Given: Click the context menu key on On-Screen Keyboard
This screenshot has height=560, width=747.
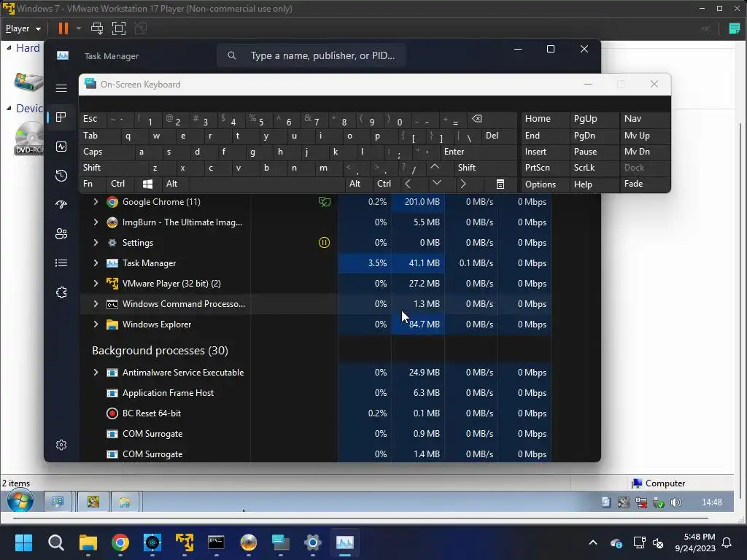Looking at the screenshot, I should click(x=500, y=184).
